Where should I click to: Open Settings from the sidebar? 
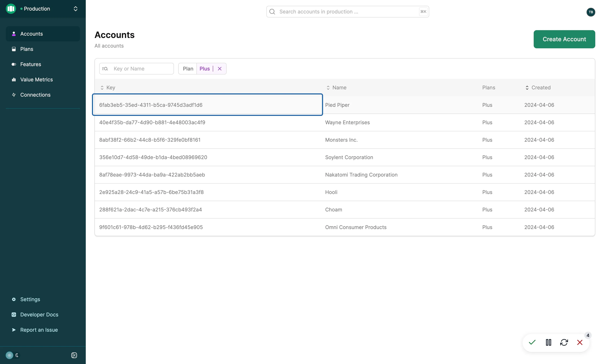[43, 299]
